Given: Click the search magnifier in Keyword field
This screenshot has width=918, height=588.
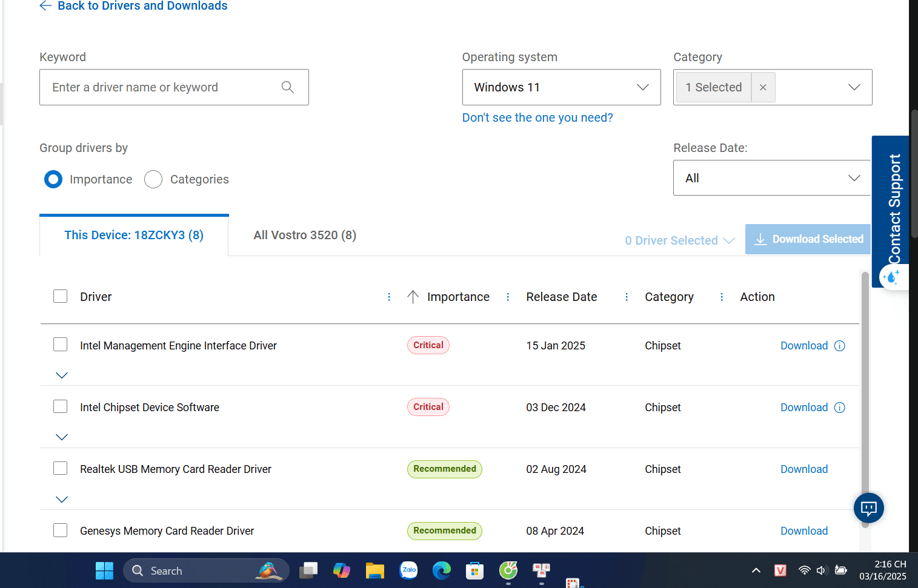Looking at the screenshot, I should 287,87.
